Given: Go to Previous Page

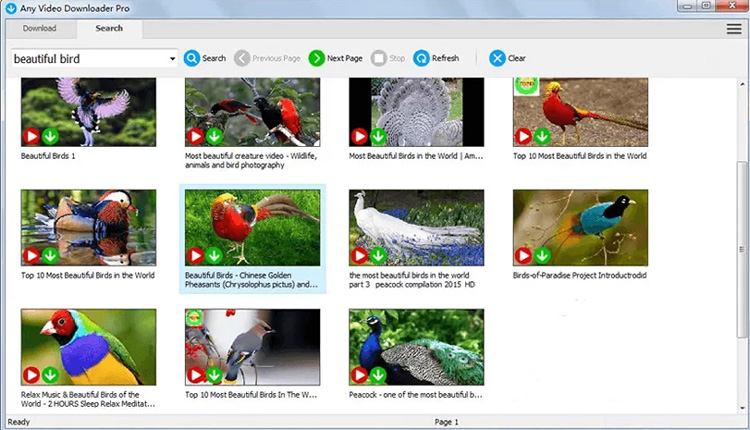Looking at the screenshot, I should 267,58.
